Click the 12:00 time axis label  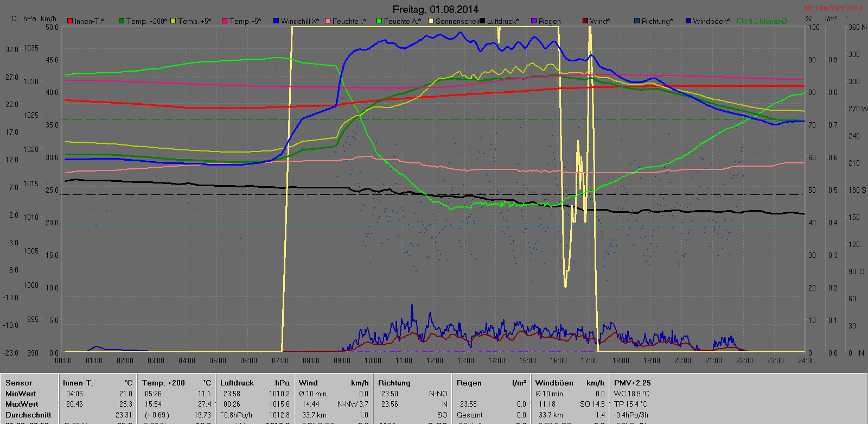(x=435, y=360)
